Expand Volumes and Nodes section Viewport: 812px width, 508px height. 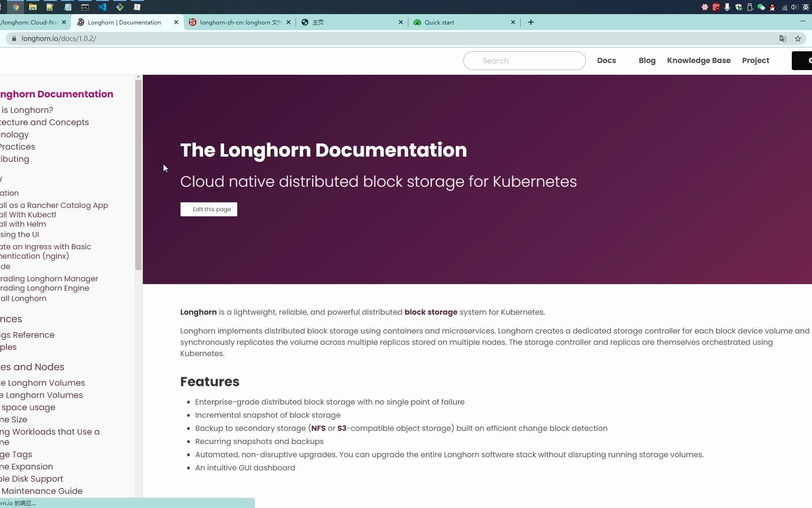click(x=32, y=367)
